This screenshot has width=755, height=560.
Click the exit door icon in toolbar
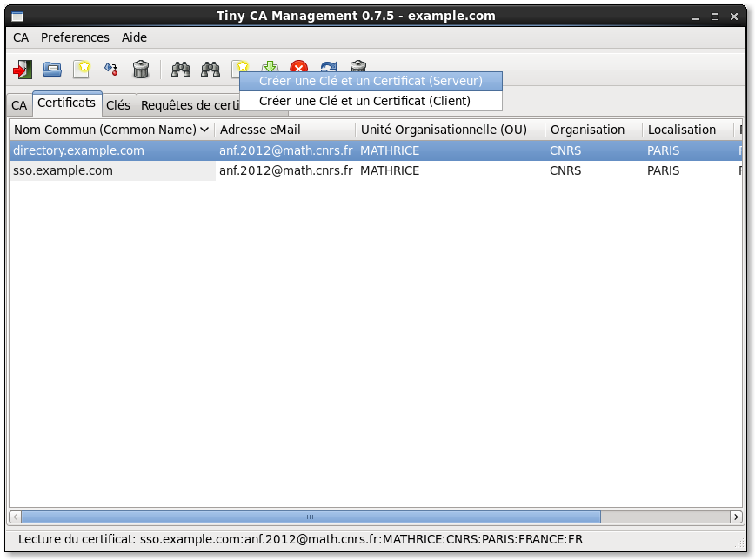pyautogui.click(x=23, y=69)
